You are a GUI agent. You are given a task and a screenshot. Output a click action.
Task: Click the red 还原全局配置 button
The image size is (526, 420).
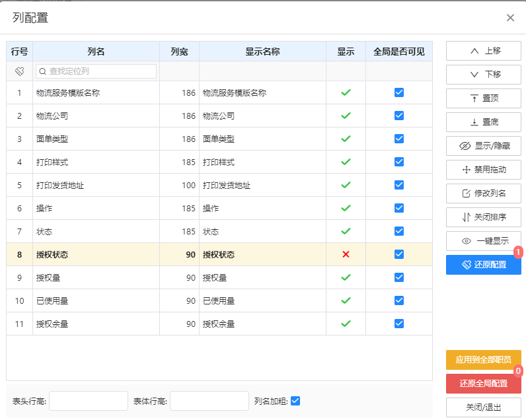[484, 384]
